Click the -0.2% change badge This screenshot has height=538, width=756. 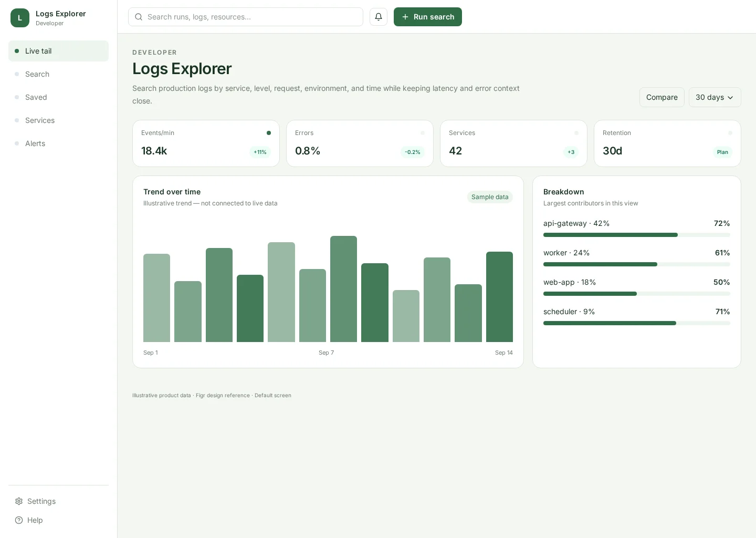click(413, 152)
